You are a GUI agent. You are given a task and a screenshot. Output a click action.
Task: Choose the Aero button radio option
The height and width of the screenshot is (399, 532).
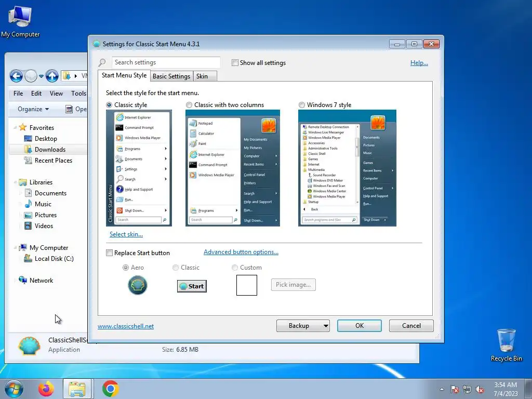click(x=126, y=268)
